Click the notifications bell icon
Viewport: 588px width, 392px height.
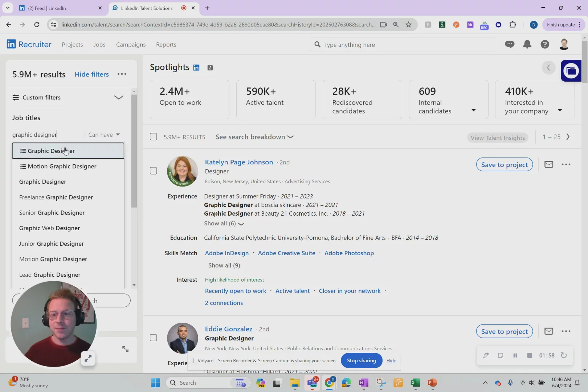527,44
